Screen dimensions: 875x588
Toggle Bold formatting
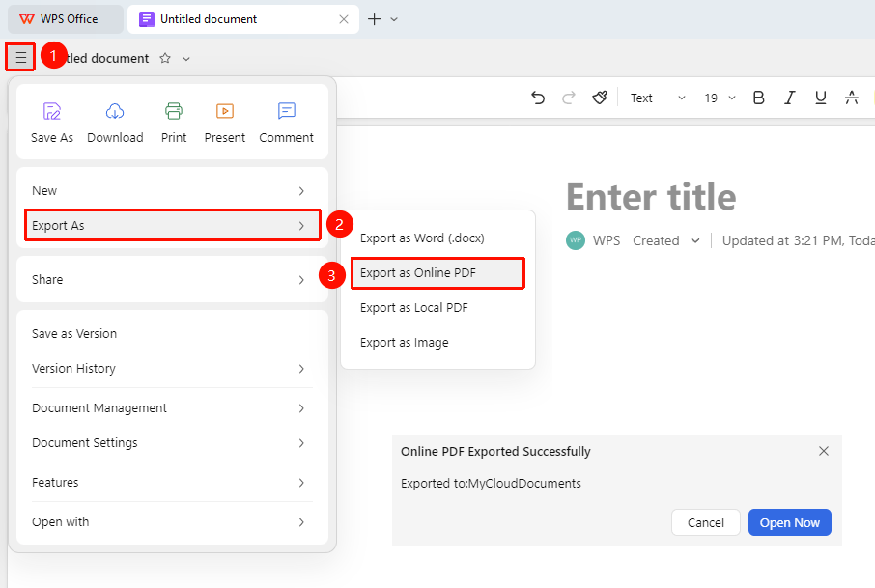point(758,98)
